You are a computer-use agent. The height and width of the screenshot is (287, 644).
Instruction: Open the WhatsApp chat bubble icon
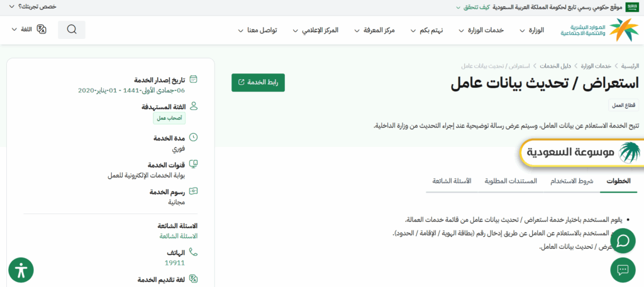pyautogui.click(x=623, y=241)
